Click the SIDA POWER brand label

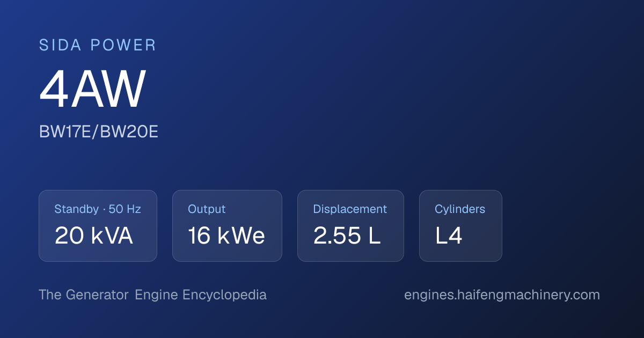(98, 45)
